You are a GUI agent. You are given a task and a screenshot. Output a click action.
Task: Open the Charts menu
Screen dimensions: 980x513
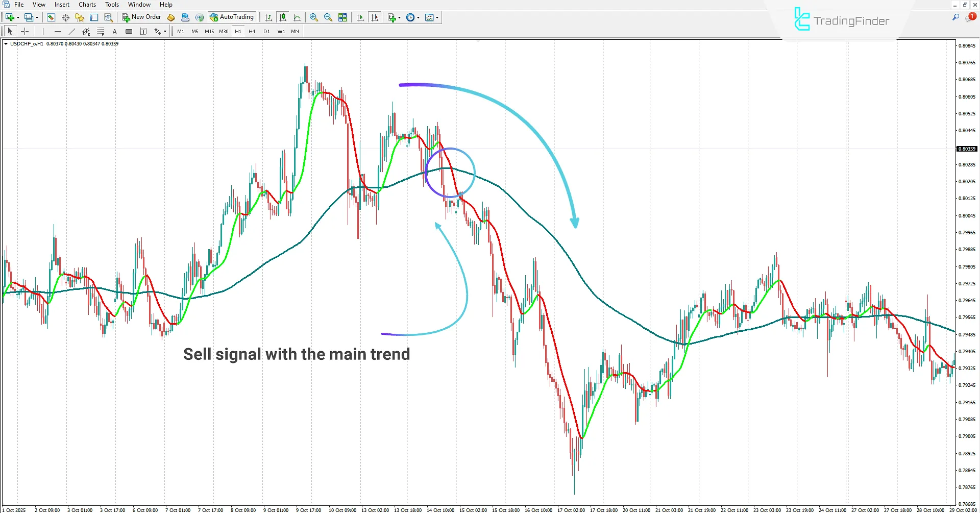tap(87, 4)
